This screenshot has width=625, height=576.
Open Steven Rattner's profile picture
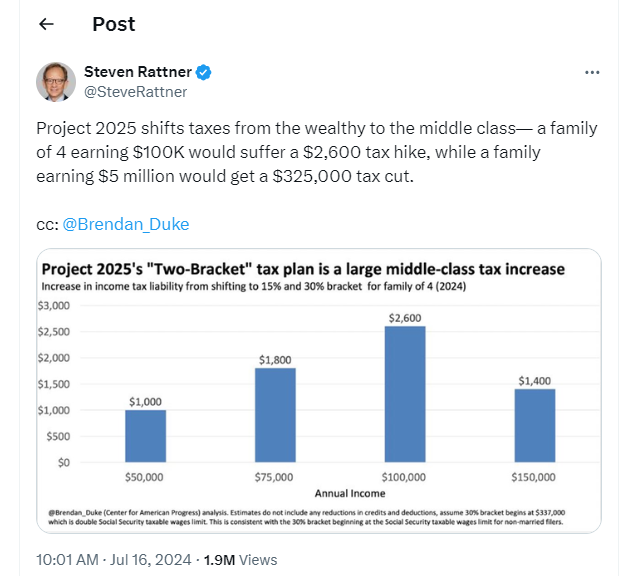(56, 82)
